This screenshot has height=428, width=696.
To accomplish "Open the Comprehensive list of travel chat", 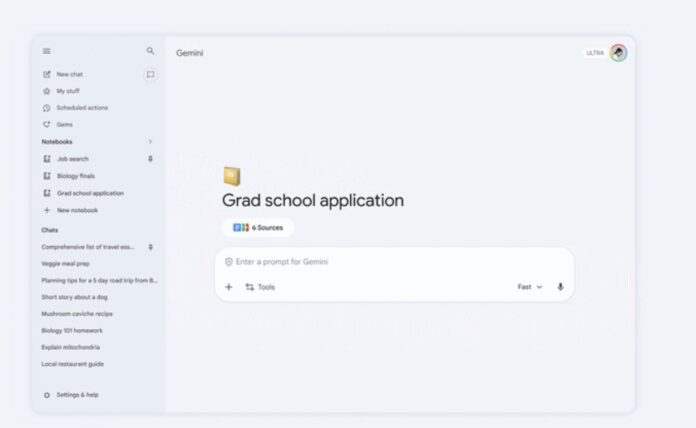I will [88, 247].
